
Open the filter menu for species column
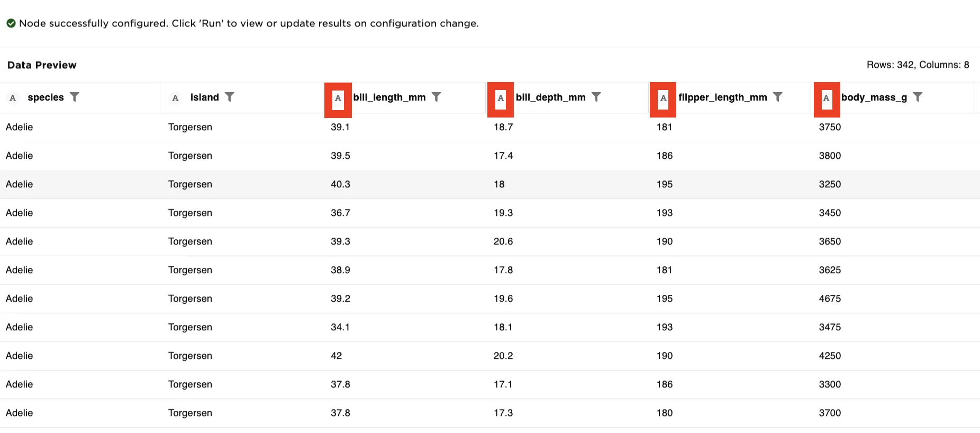click(x=75, y=97)
